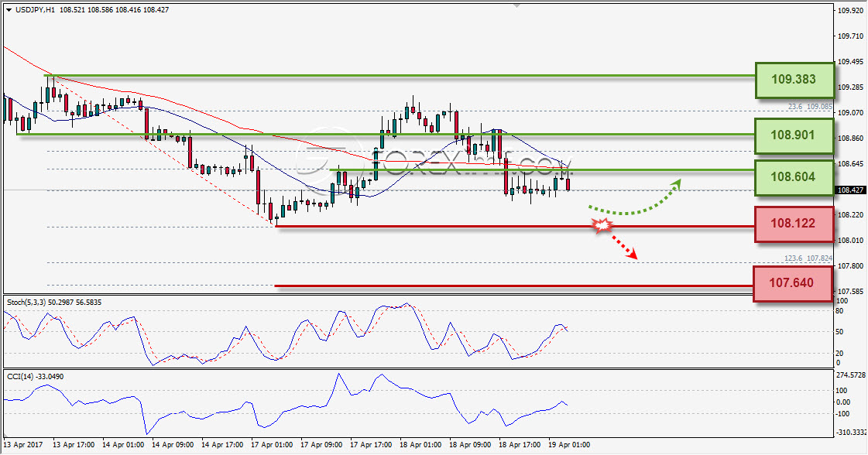Viewport: 868px width, 455px height.
Task: Click the 14 Apr 01:00 time label
Action: [x=123, y=445]
